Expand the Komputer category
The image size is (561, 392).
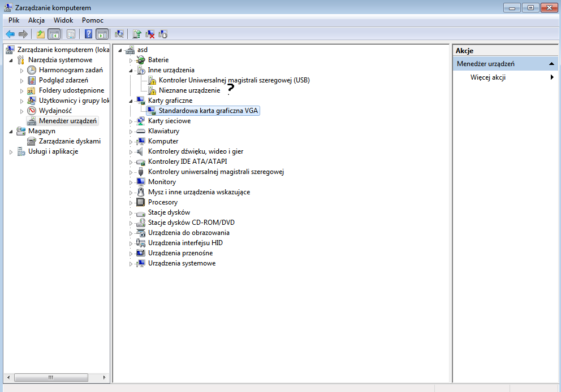pos(131,142)
